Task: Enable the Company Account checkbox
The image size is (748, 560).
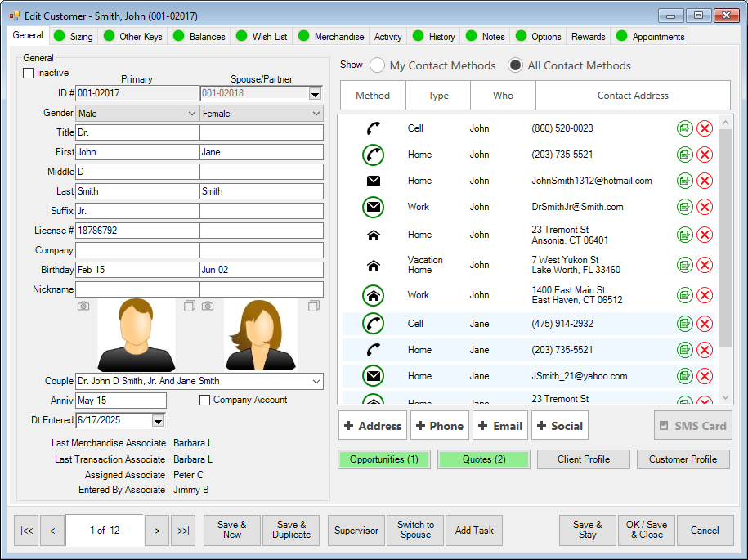Action: [205, 401]
